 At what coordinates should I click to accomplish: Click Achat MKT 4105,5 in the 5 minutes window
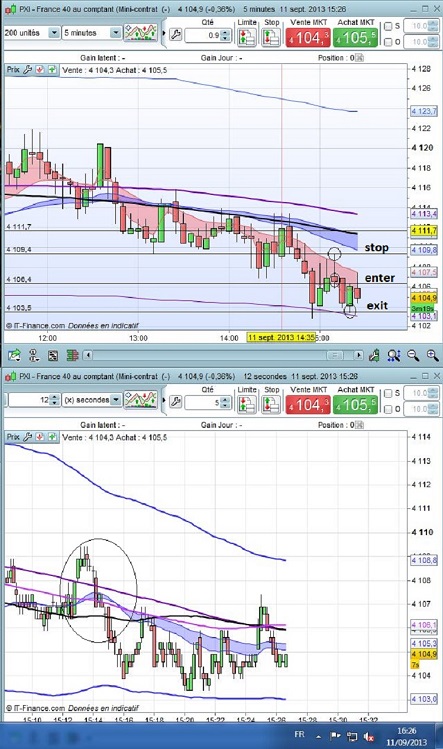(x=355, y=38)
